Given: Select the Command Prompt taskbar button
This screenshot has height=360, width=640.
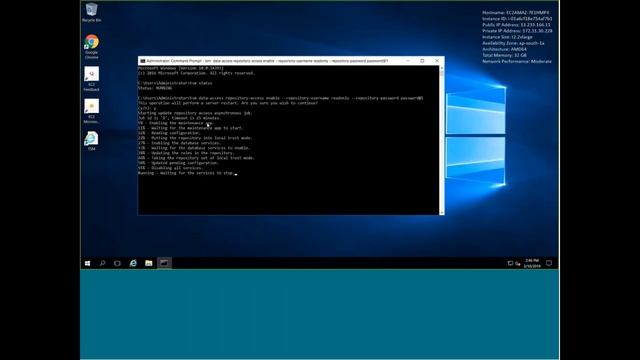Looking at the screenshot, I should click(x=164, y=263).
